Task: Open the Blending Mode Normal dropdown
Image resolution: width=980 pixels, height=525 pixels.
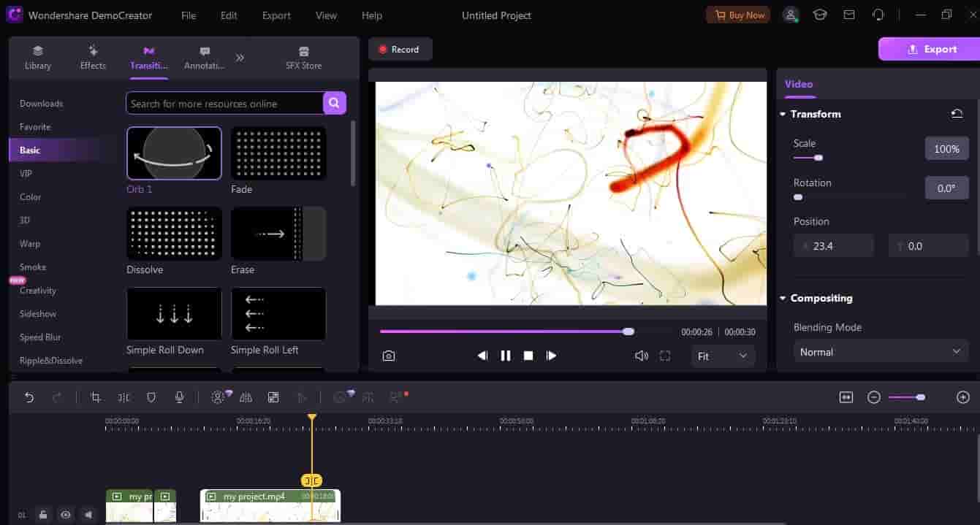Action: [x=880, y=352]
